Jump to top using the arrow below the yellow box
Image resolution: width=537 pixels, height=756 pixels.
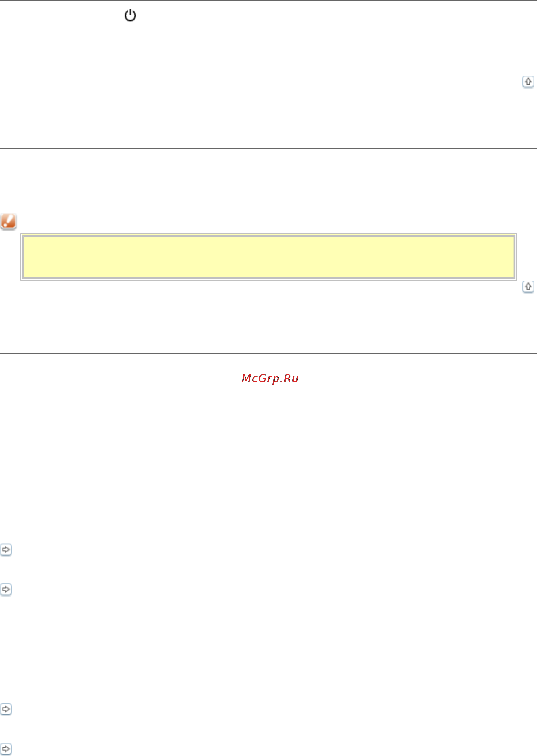[x=528, y=287]
